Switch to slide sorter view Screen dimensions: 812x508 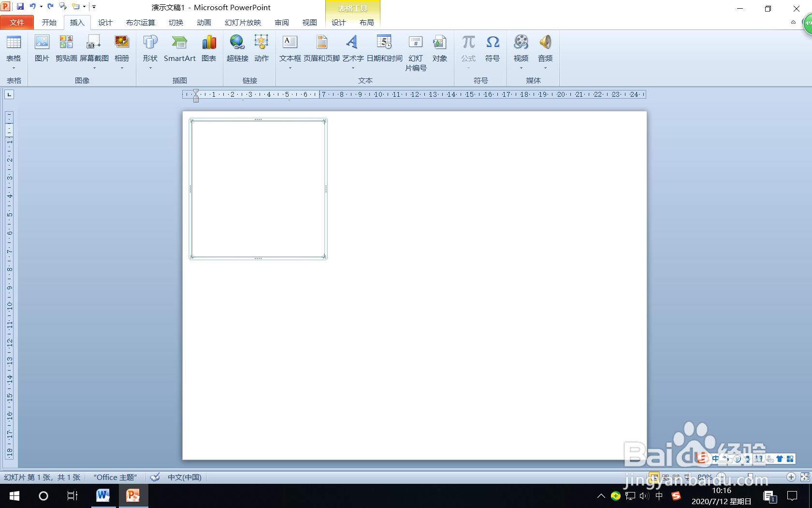click(x=666, y=478)
